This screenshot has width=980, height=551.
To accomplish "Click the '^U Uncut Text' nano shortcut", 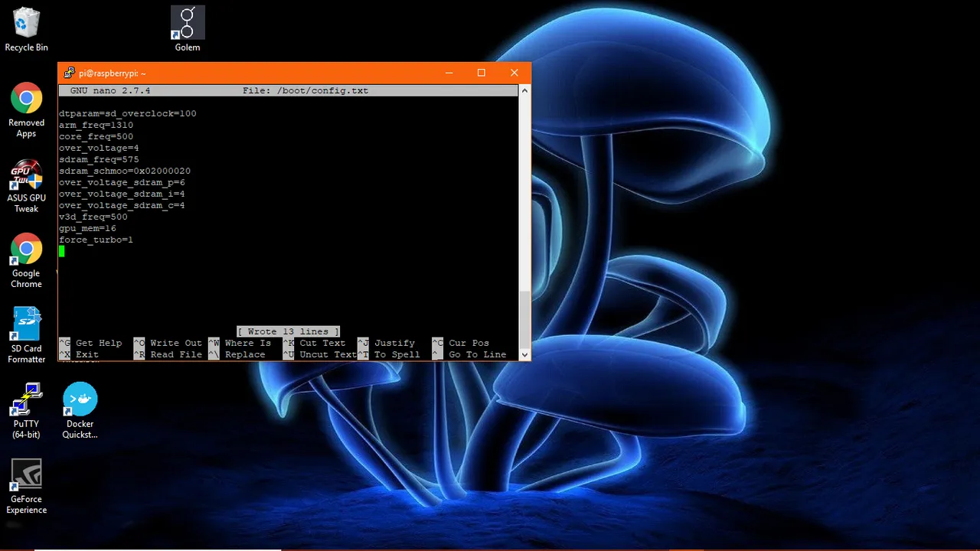I will point(320,354).
